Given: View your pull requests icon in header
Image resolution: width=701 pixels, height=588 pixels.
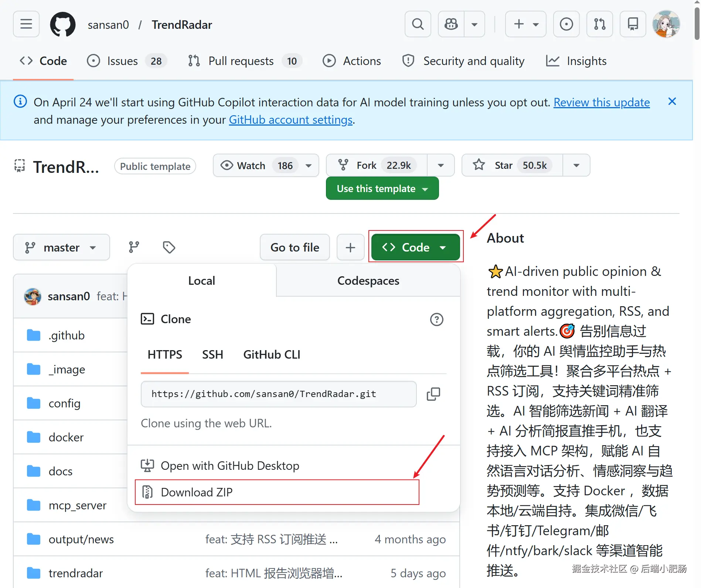Looking at the screenshot, I should click(600, 24).
